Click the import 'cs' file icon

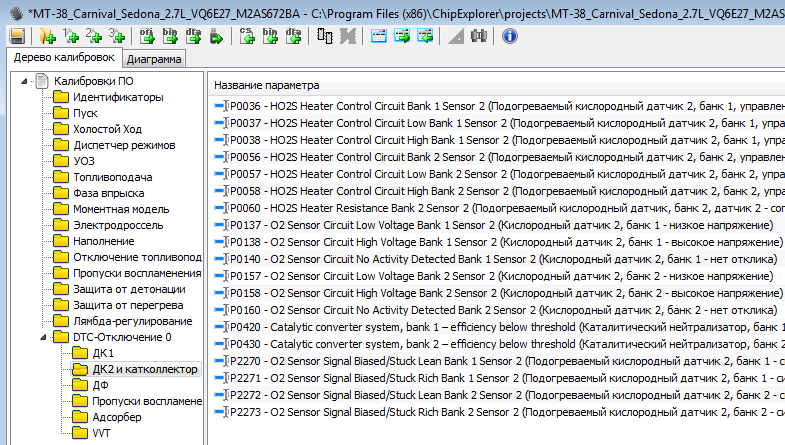tap(248, 36)
